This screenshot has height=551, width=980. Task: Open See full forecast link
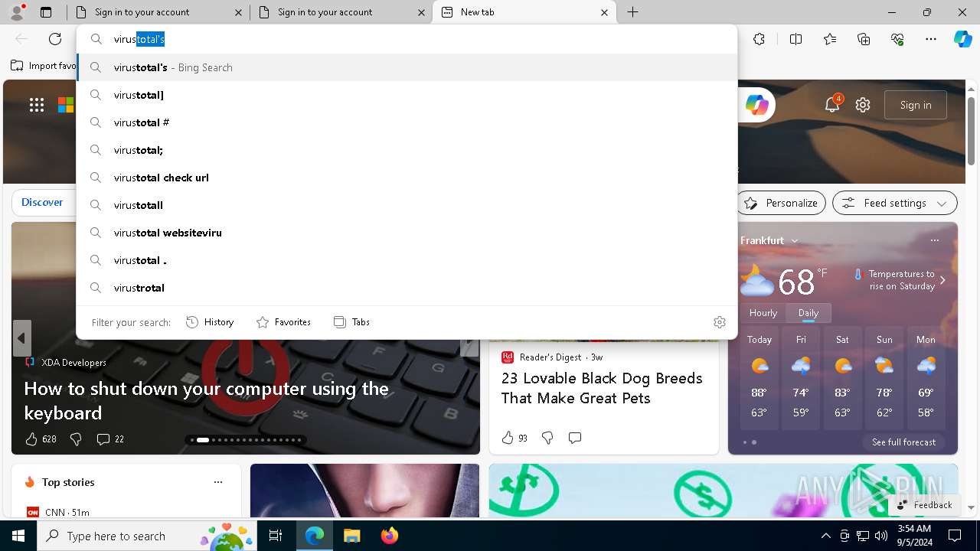(x=903, y=442)
